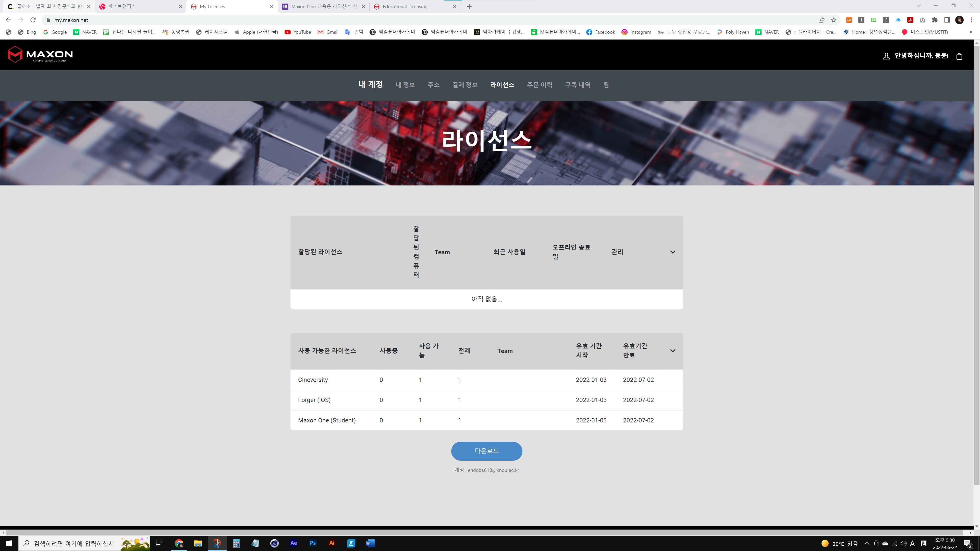This screenshot has width=980, height=551.
Task: Click the address bar URL field
Action: [x=430, y=20]
